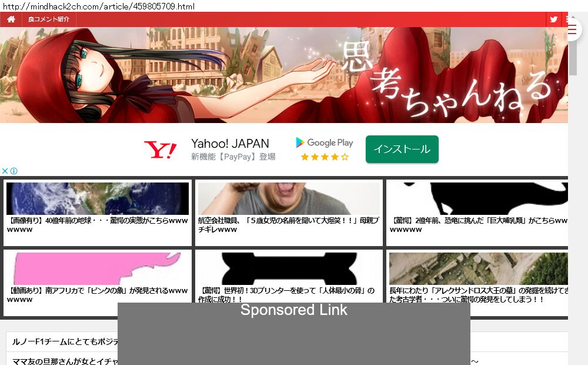
Task: Click the Google Play logo in ad
Action: pos(325,142)
